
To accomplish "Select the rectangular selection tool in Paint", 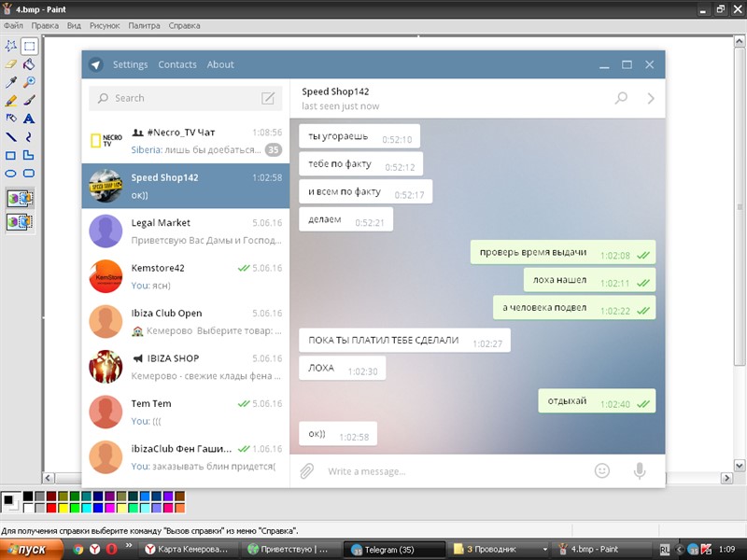I will [x=29, y=46].
